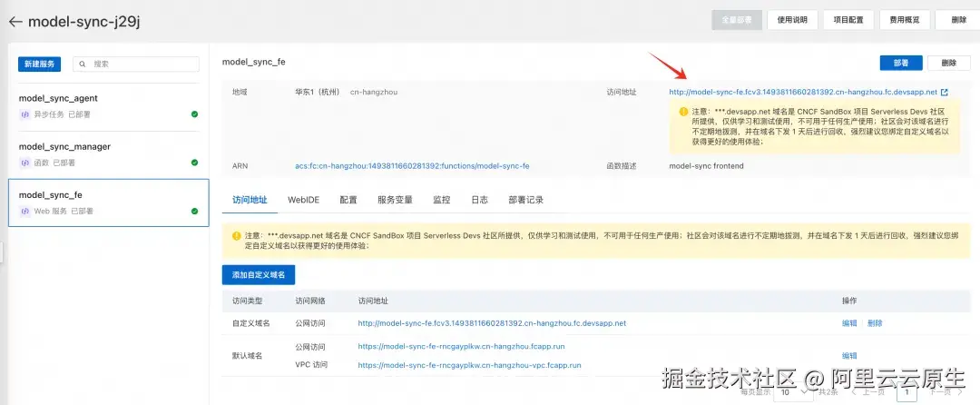The width and height of the screenshot is (980, 405).
Task: Click the 异步任务 type icon under model_sync_agent
Action: point(25,115)
